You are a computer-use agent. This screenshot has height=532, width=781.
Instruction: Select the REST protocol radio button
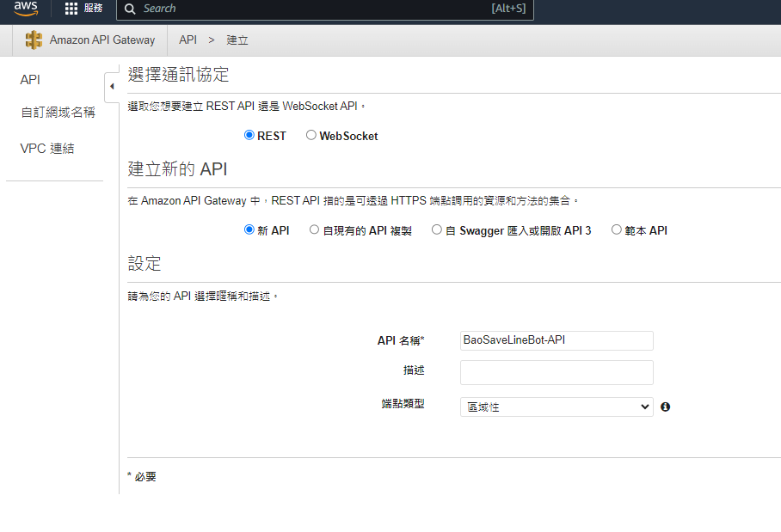pos(249,135)
